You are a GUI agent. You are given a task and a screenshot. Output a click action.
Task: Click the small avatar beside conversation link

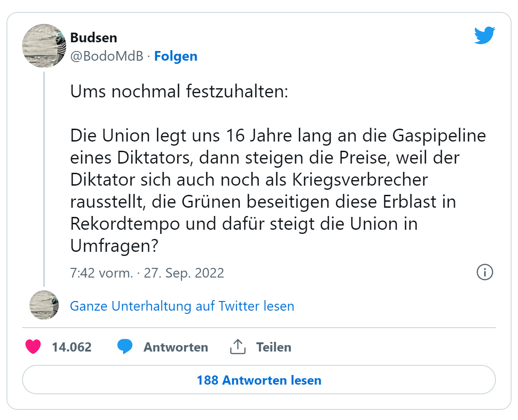44,306
